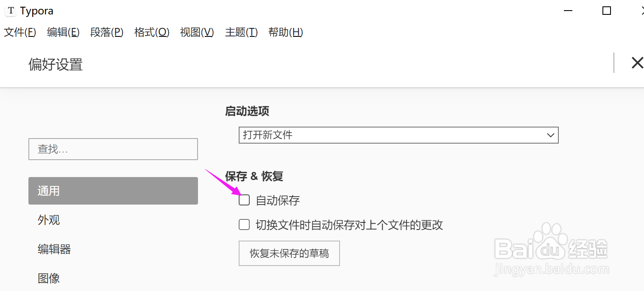Open the 帮助(H) menu

point(285,32)
